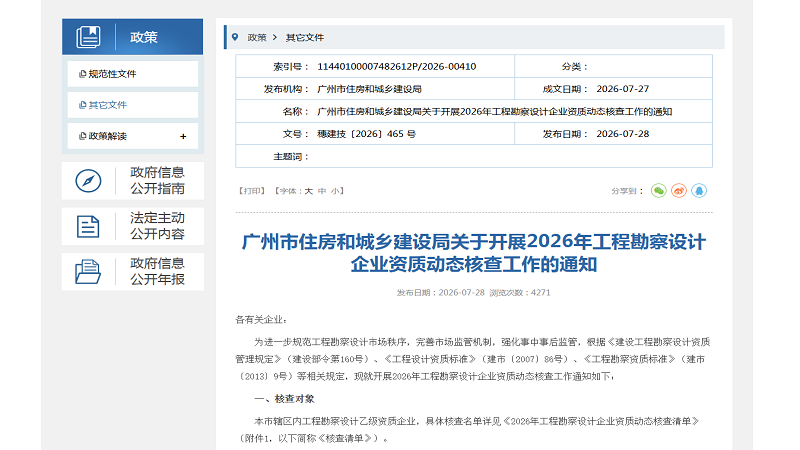Share via the green WeChat icon
Screen dimensions: 800x450
pos(659,191)
